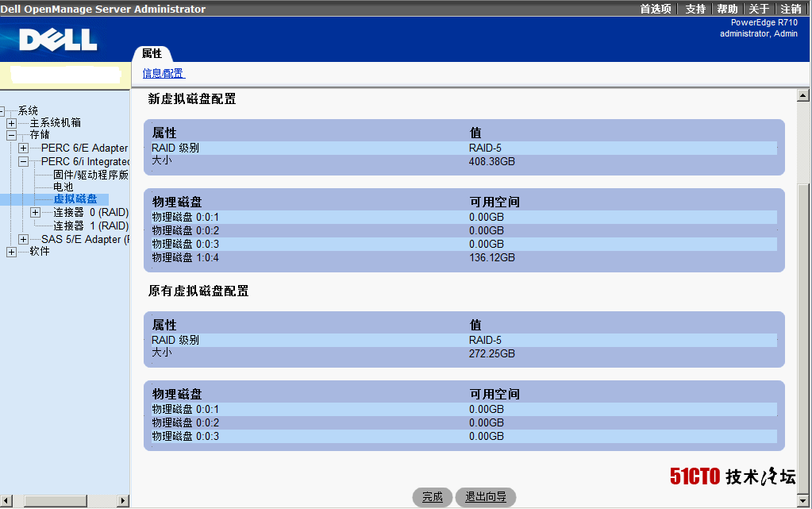812x509 pixels.
Task: Click 注销 to log out
Action: coord(791,9)
